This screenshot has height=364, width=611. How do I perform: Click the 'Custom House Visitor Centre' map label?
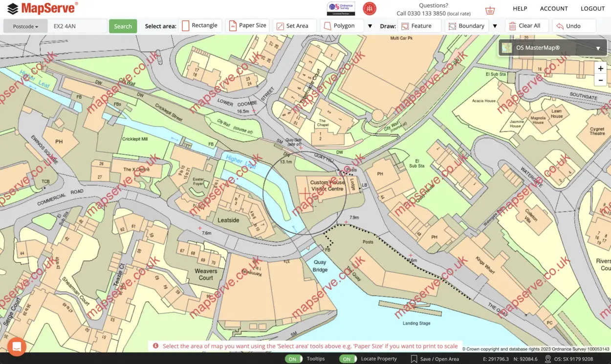pos(327,186)
